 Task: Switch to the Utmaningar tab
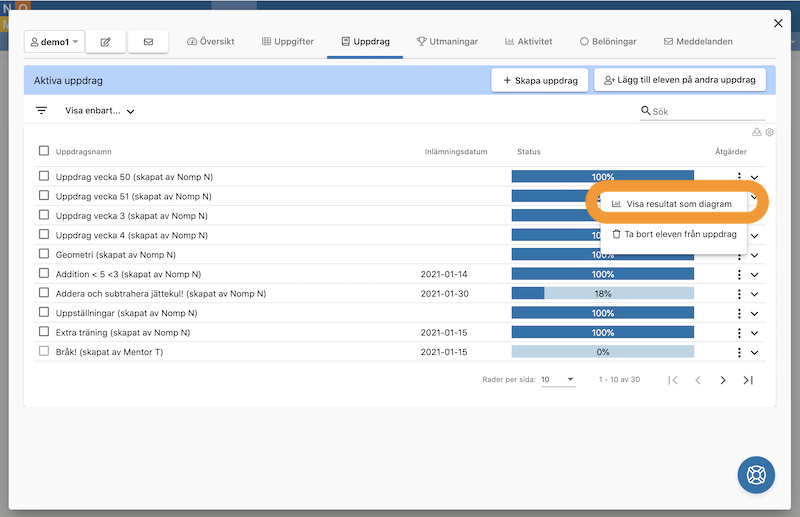pos(447,41)
